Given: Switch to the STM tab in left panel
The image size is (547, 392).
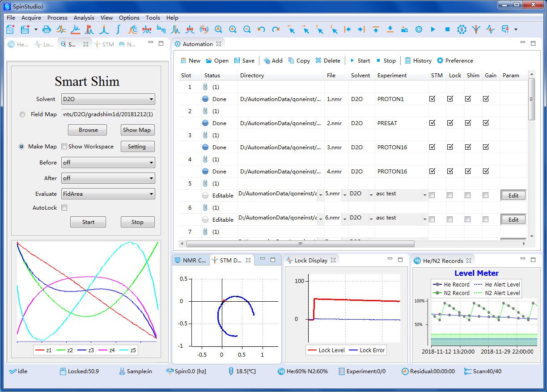Looking at the screenshot, I should (104, 45).
